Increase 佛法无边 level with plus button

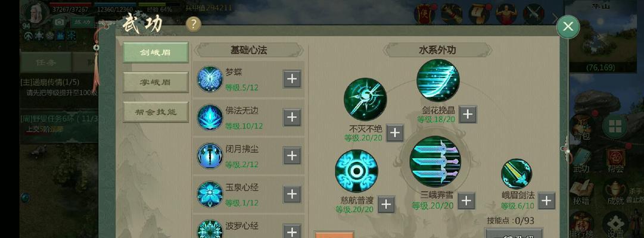(x=292, y=117)
